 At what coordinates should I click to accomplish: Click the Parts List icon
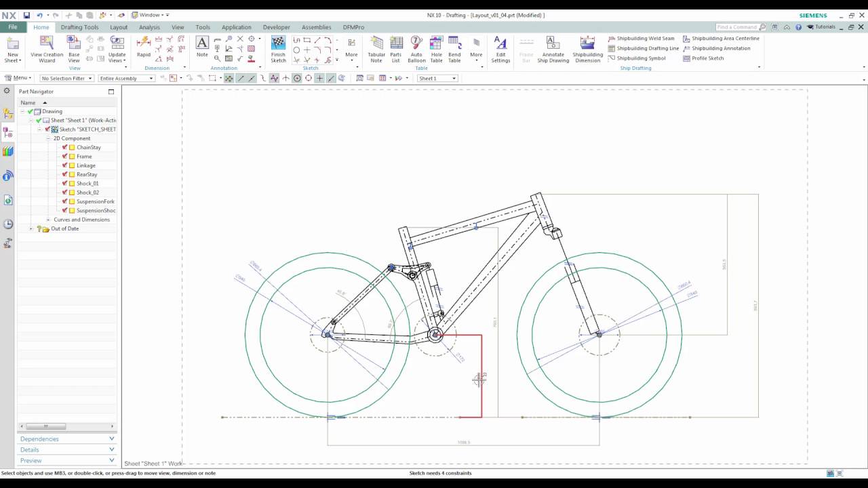point(396,43)
